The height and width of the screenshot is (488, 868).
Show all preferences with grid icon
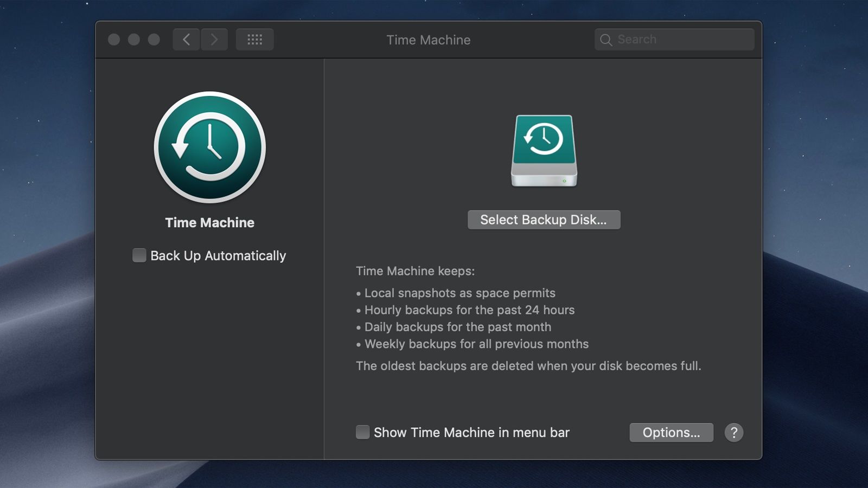click(x=254, y=40)
